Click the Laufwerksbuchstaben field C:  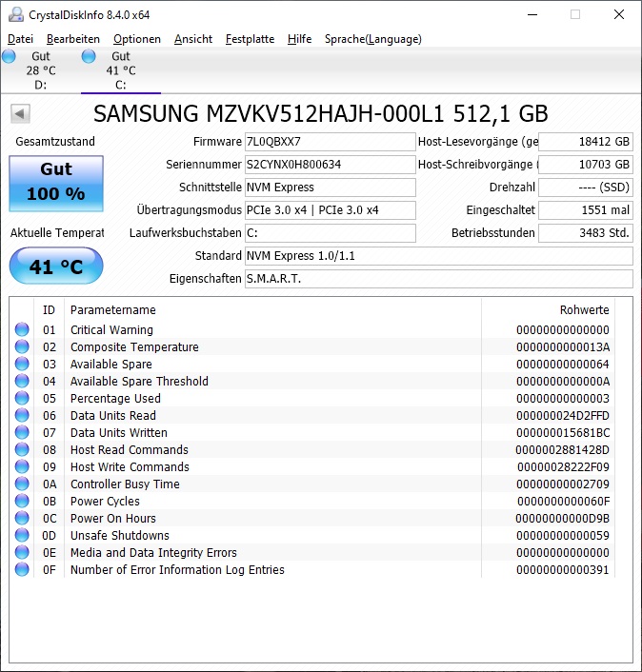(x=330, y=233)
